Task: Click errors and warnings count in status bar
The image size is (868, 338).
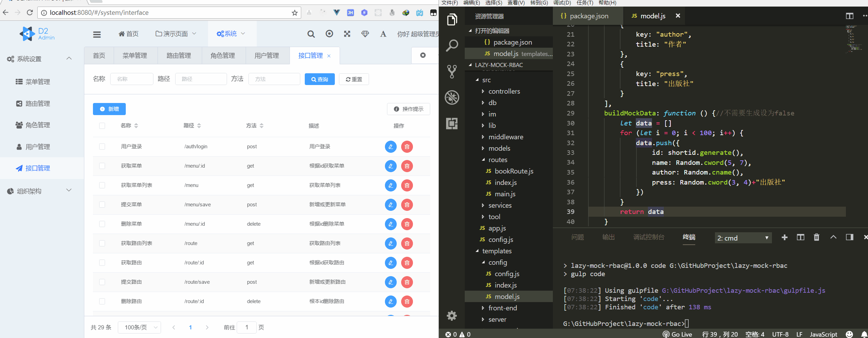Action: coord(458,334)
